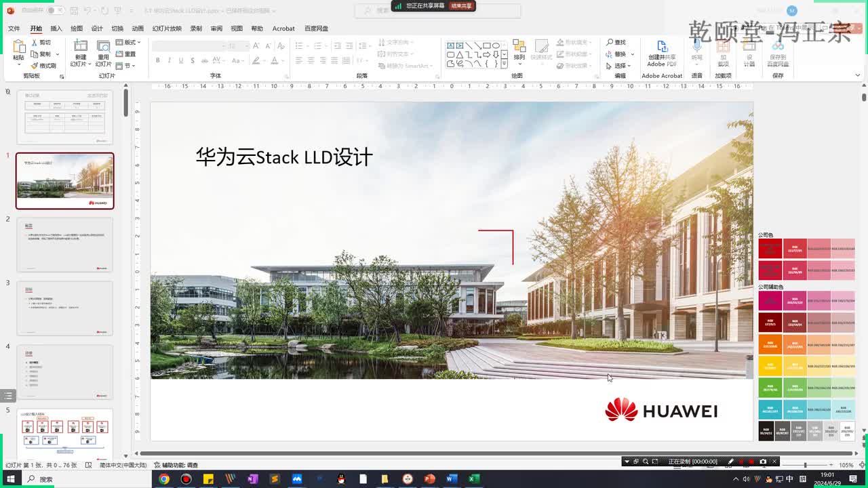Toggle Italic formatting
The image size is (868, 488).
click(x=170, y=60)
